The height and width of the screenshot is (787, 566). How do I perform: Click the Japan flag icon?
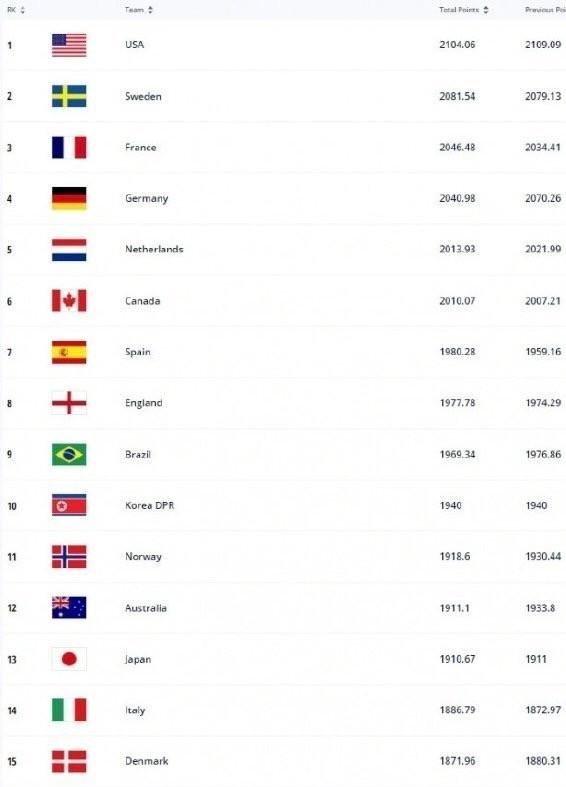pos(69,659)
